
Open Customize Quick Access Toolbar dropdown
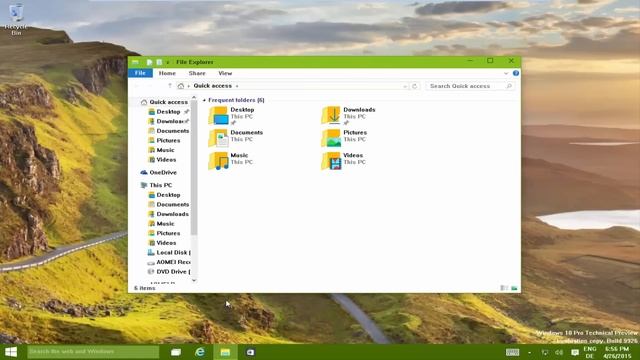coord(168,62)
